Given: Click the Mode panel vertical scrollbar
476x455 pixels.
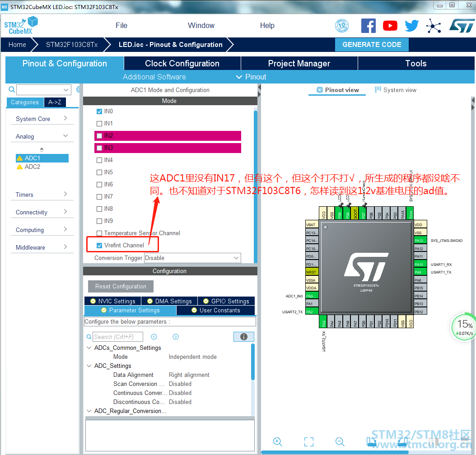Looking at the screenshot, I should point(255,186).
